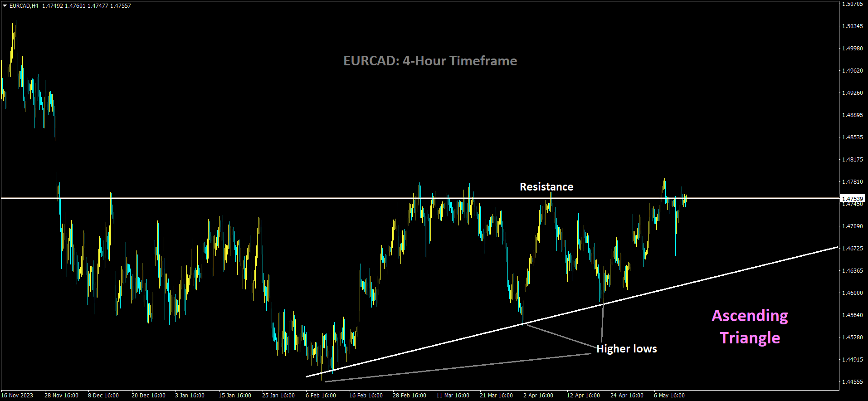Click the 1.48535 price scale value
This screenshot has height=401, width=868.
[853, 137]
